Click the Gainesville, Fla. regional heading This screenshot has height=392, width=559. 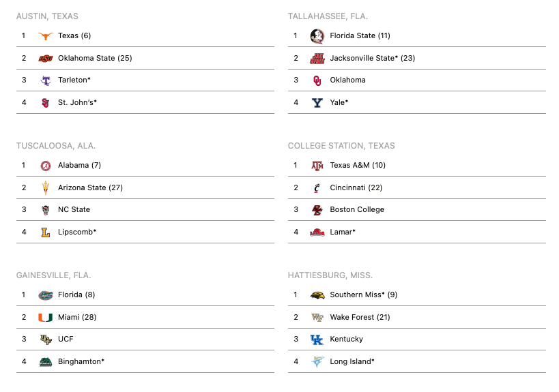tap(53, 275)
